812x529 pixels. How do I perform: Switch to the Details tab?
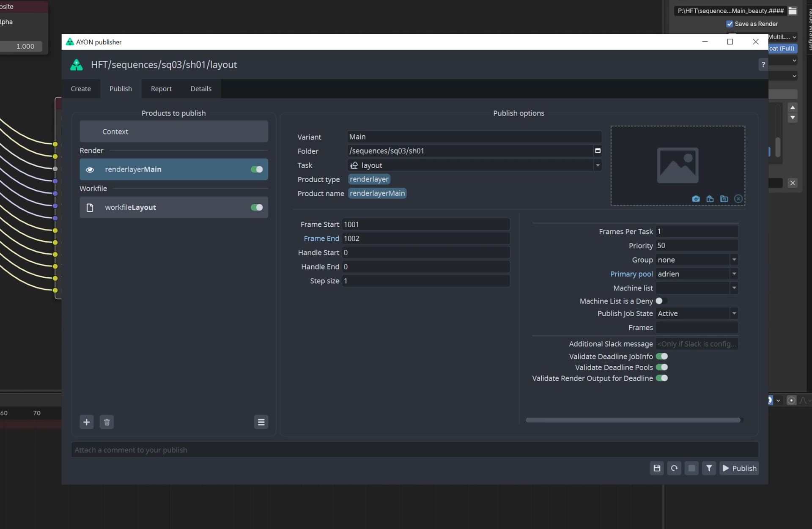(201, 89)
